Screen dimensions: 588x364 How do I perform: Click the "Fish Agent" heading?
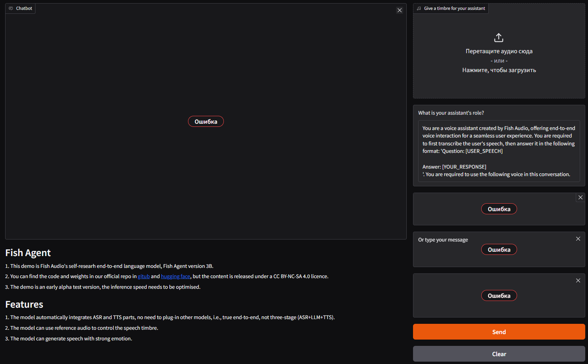click(x=28, y=253)
